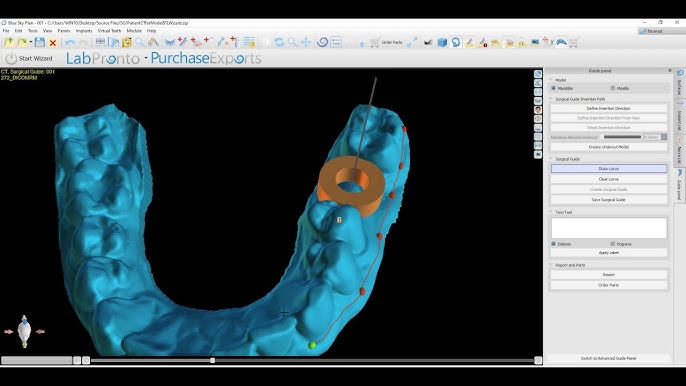The width and height of the screenshot is (686, 386).
Task: Click the Clear curve button
Action: pos(609,179)
